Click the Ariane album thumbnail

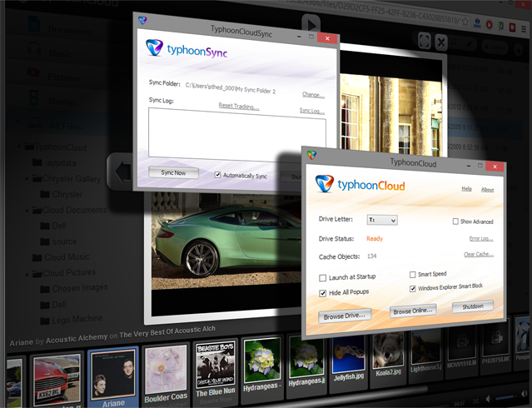click(113, 376)
